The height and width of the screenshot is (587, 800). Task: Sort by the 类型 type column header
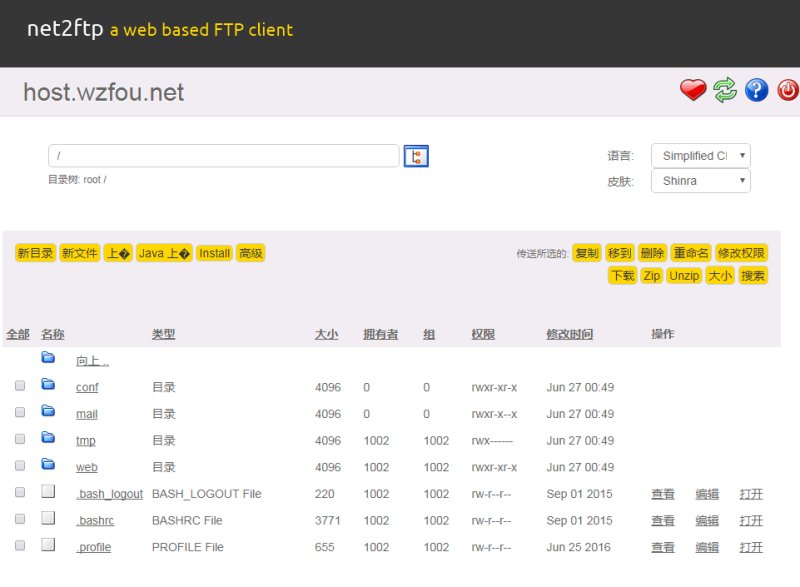[163, 335]
